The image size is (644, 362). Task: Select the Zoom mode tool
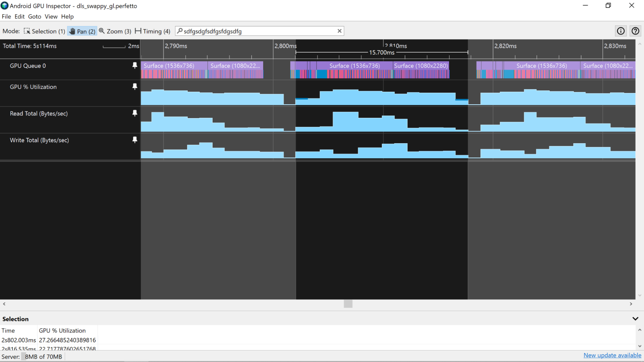click(x=115, y=31)
